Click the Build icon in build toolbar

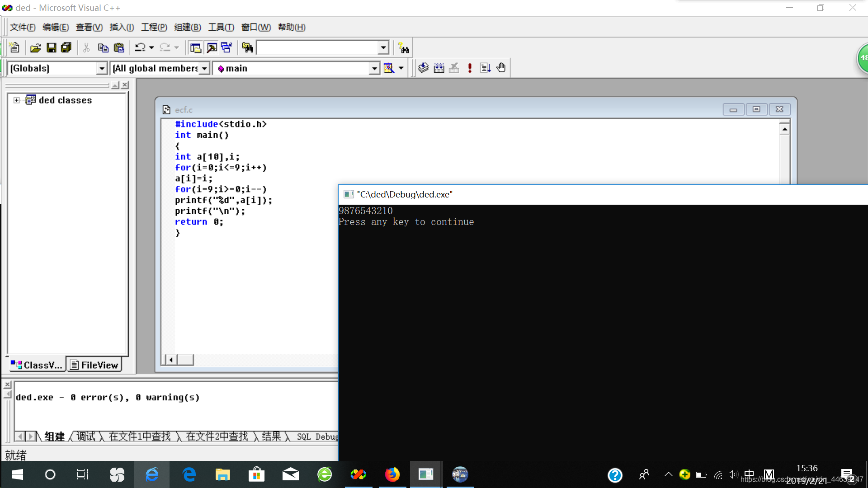point(439,68)
